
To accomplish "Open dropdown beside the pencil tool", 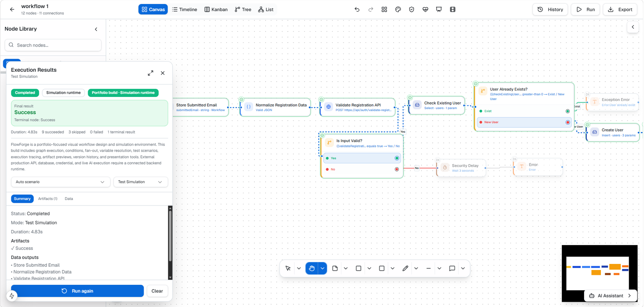I will click(416, 268).
